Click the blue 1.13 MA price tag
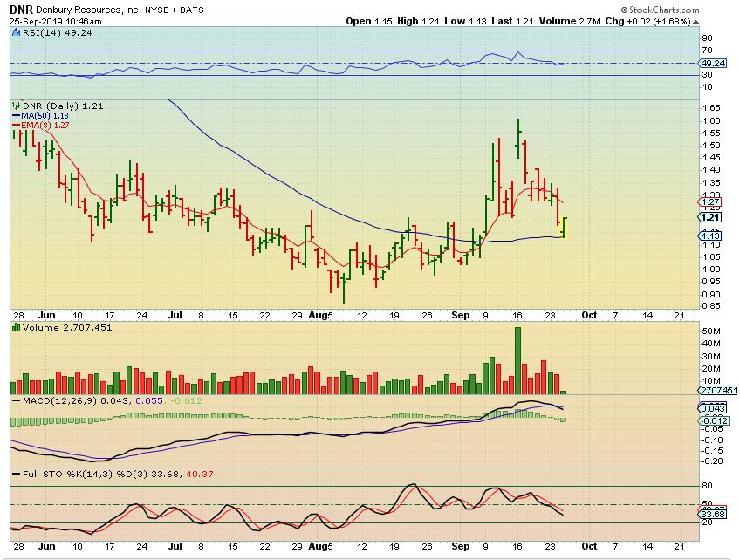This screenshot has width=740, height=560. (x=710, y=236)
